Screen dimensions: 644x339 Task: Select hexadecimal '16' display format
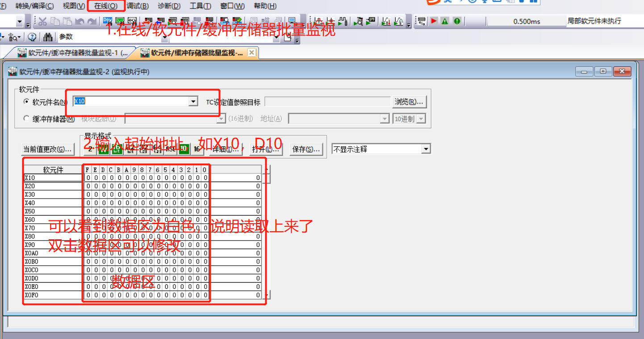pos(197,149)
